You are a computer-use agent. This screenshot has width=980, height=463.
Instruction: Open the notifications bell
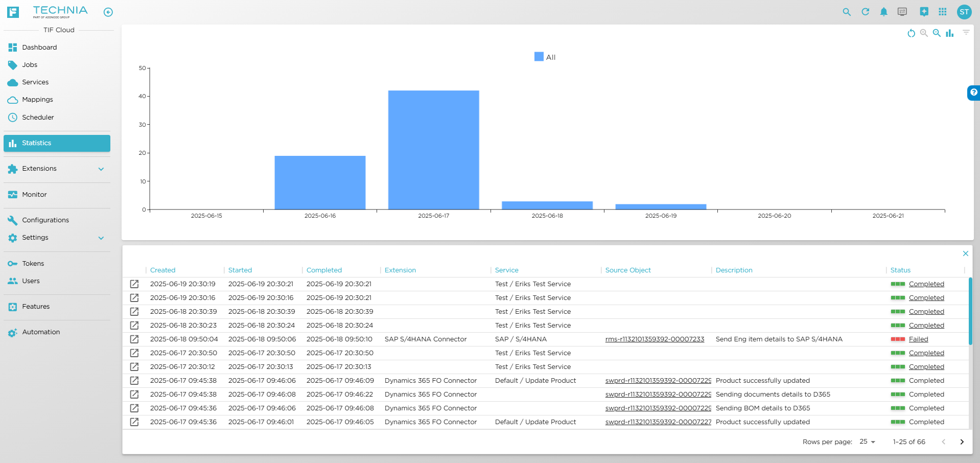883,12
